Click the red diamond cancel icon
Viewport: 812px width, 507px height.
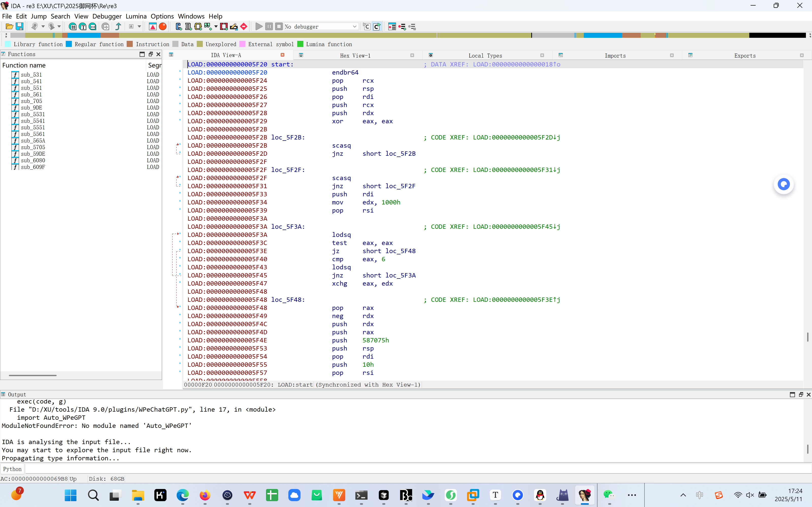click(x=244, y=26)
